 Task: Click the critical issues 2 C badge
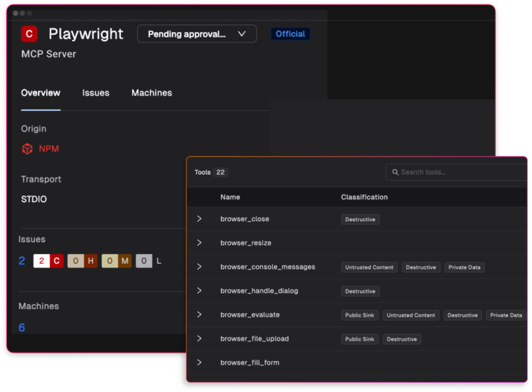48,261
